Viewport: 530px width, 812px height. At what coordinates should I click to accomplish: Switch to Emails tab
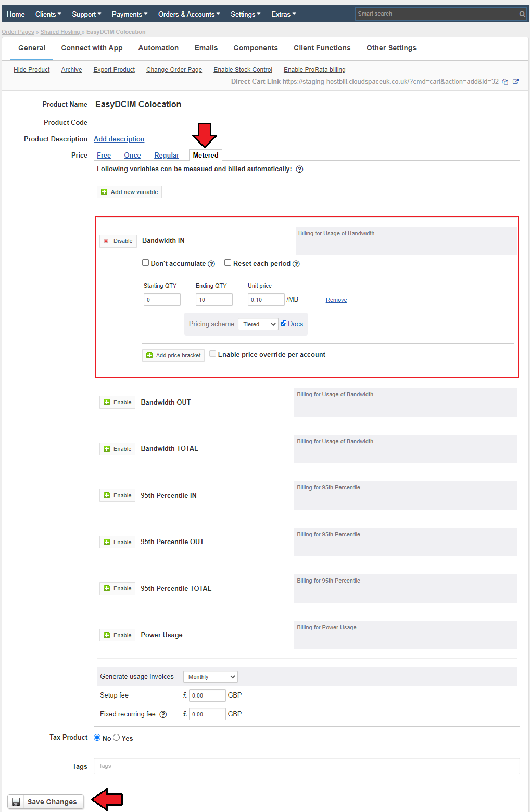tap(206, 48)
